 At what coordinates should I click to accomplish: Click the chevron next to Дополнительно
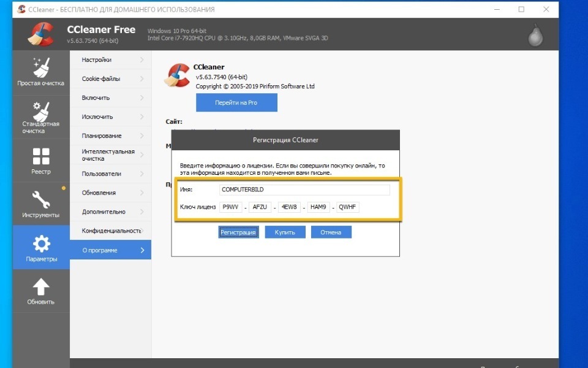(142, 212)
